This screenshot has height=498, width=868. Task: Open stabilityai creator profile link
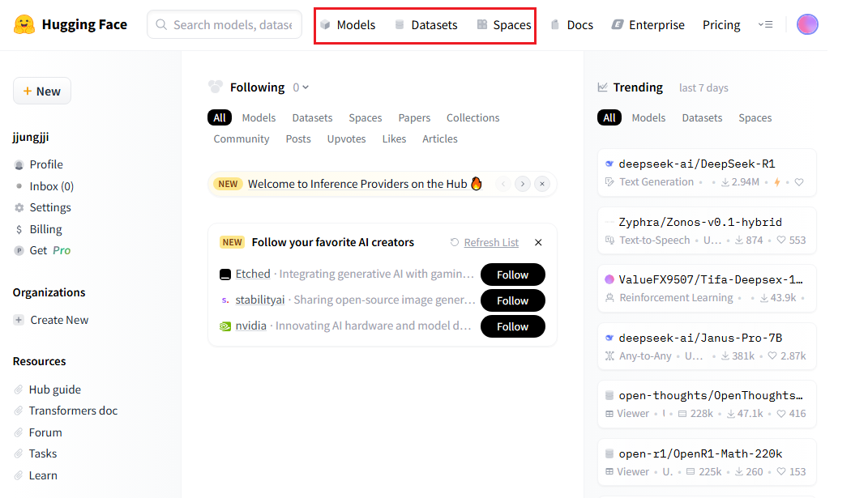260,300
